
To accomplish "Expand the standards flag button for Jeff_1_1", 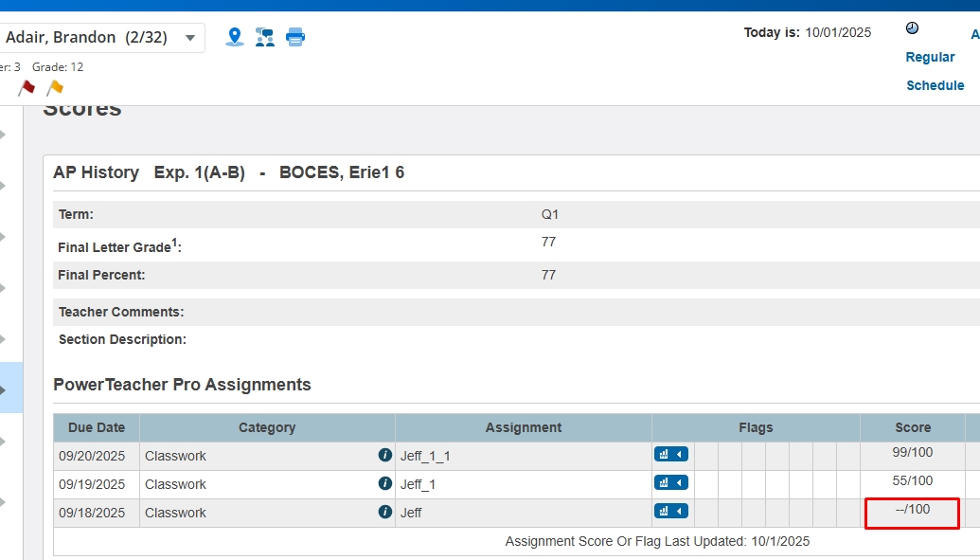I will [670, 455].
